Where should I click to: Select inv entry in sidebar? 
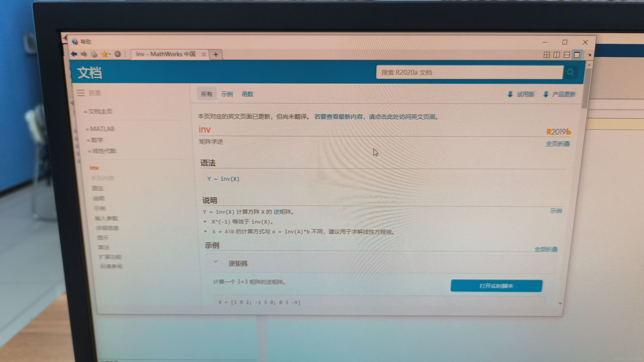pyautogui.click(x=94, y=168)
